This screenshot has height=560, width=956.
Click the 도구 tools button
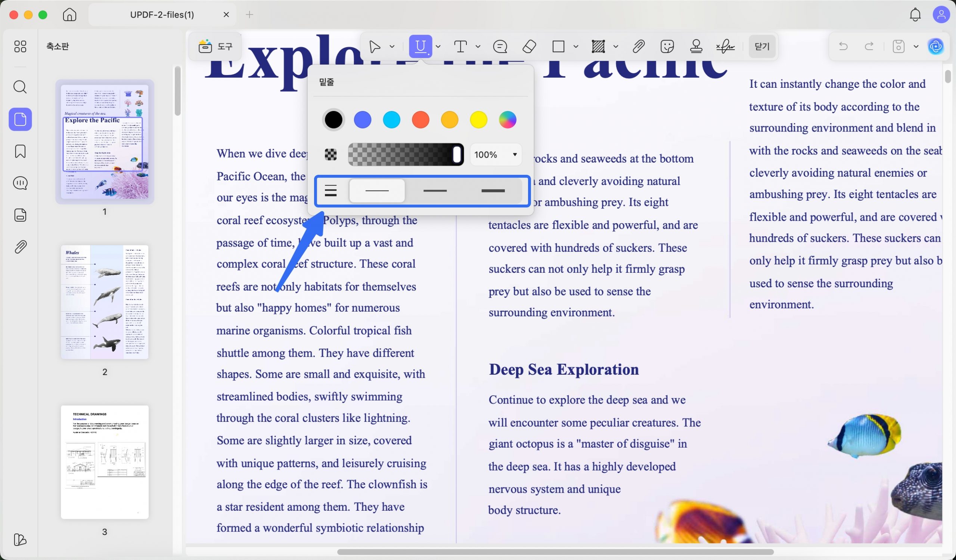(x=215, y=47)
